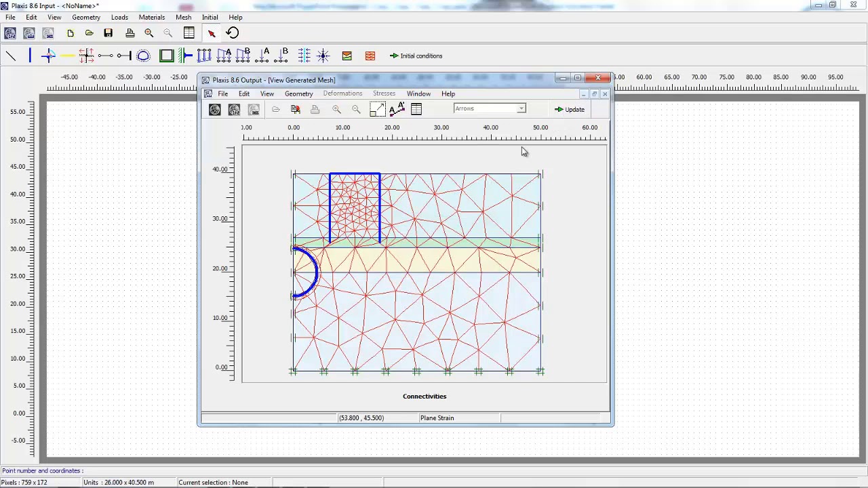Select the Prescribed displacement tool
Viewport: 868px width, 488px height.
(x=204, y=56)
